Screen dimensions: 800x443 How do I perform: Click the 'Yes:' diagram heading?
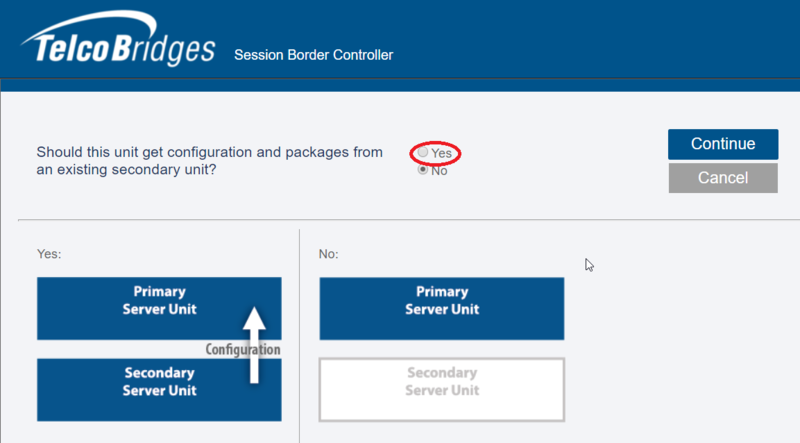pos(49,254)
